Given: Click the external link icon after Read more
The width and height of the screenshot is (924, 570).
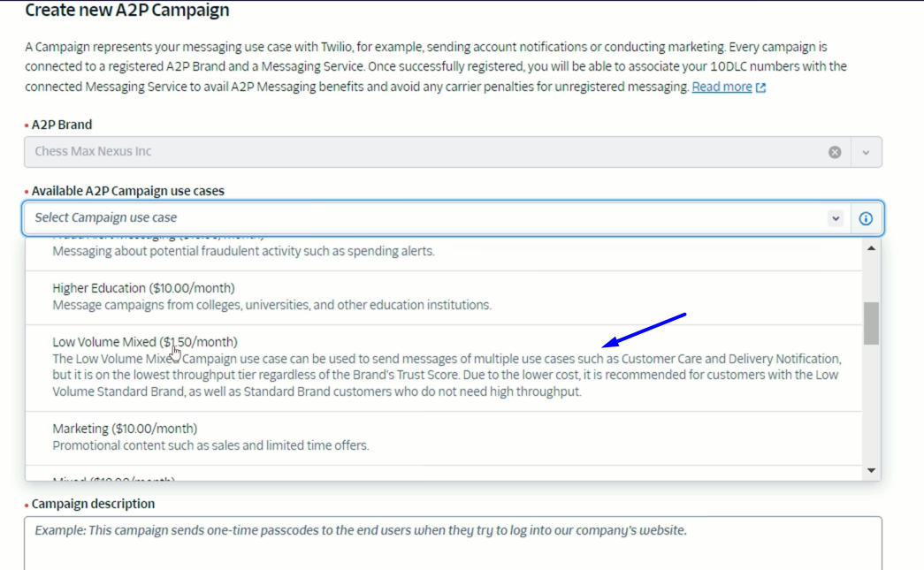Looking at the screenshot, I should coord(760,87).
